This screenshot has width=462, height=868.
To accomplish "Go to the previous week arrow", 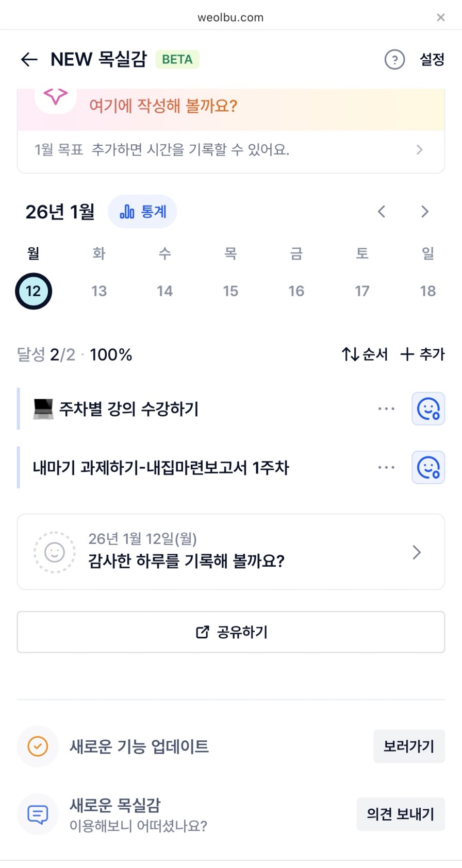I will [x=382, y=212].
